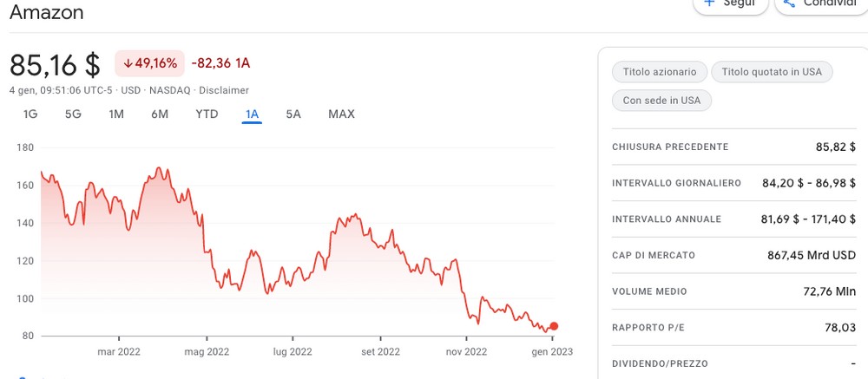The width and height of the screenshot is (868, 379).
Task: Show the MAX range chart
Action: coord(341,114)
